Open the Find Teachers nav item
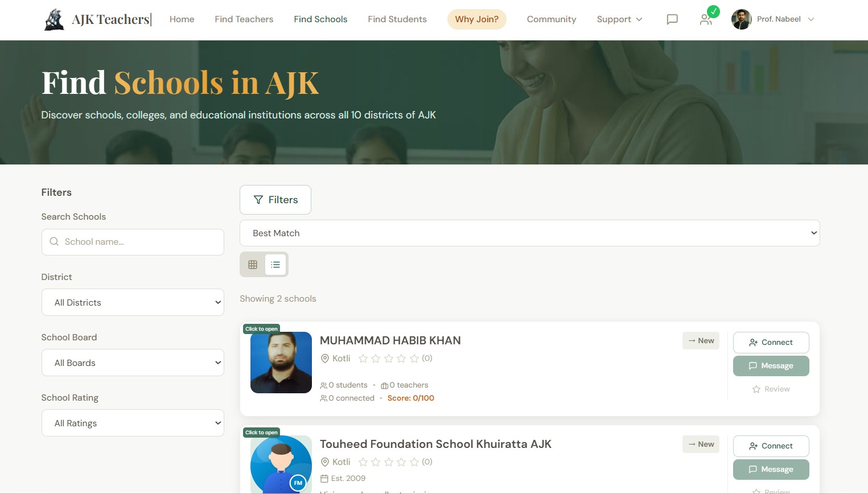This screenshot has width=868, height=494. [x=244, y=19]
